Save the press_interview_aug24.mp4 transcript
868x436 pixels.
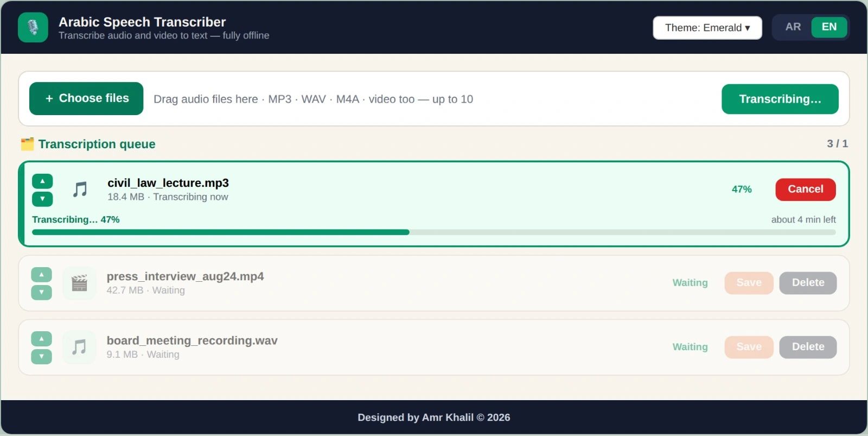(749, 283)
